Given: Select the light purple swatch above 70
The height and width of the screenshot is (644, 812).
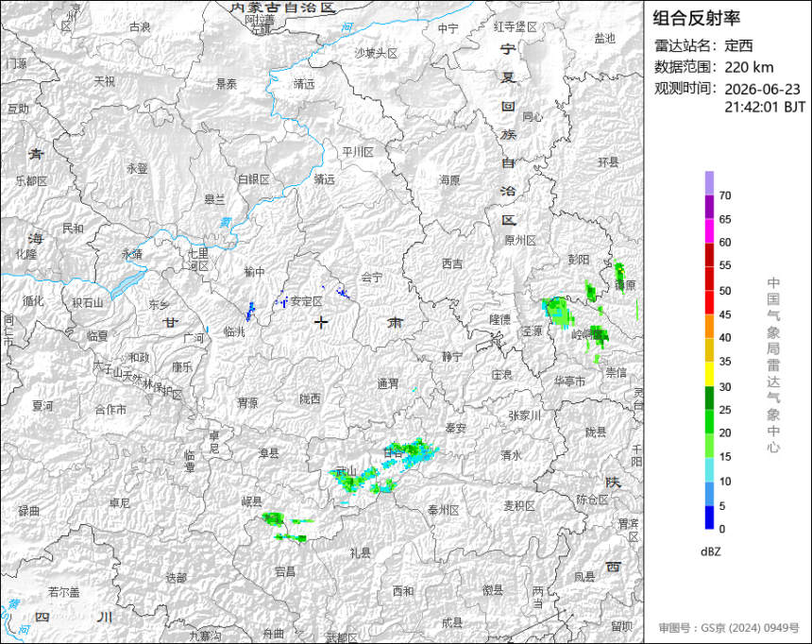Looking at the screenshot, I should (709, 183).
